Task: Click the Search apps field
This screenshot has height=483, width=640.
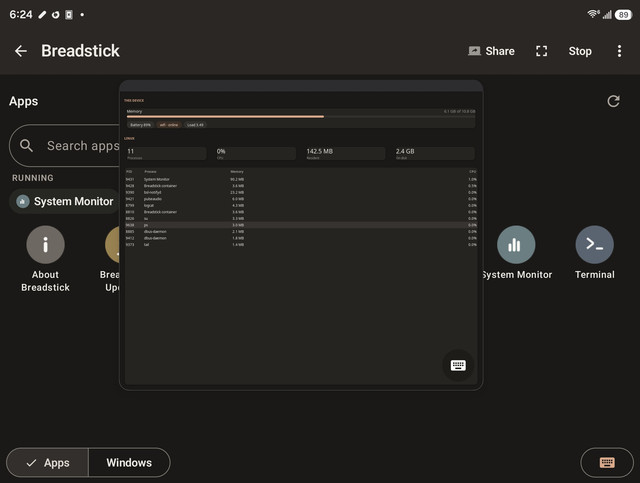Action: (x=65, y=145)
